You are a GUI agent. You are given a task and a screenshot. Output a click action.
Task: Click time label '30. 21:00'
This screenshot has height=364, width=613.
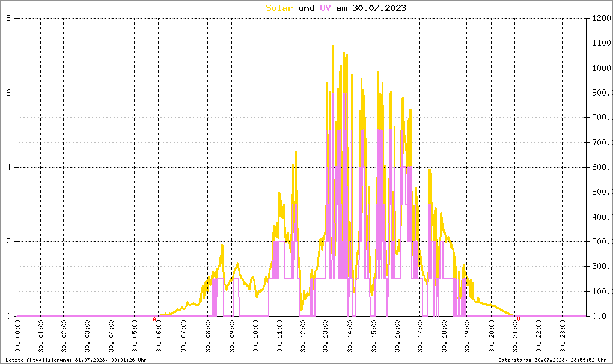click(x=515, y=336)
